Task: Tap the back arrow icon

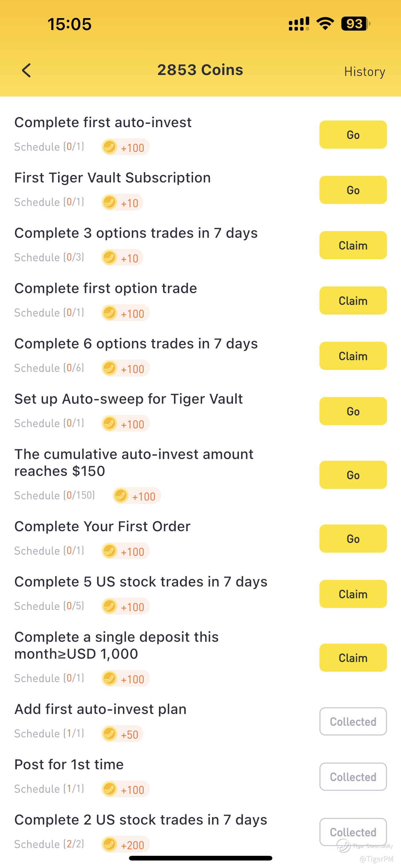Action: tap(26, 70)
